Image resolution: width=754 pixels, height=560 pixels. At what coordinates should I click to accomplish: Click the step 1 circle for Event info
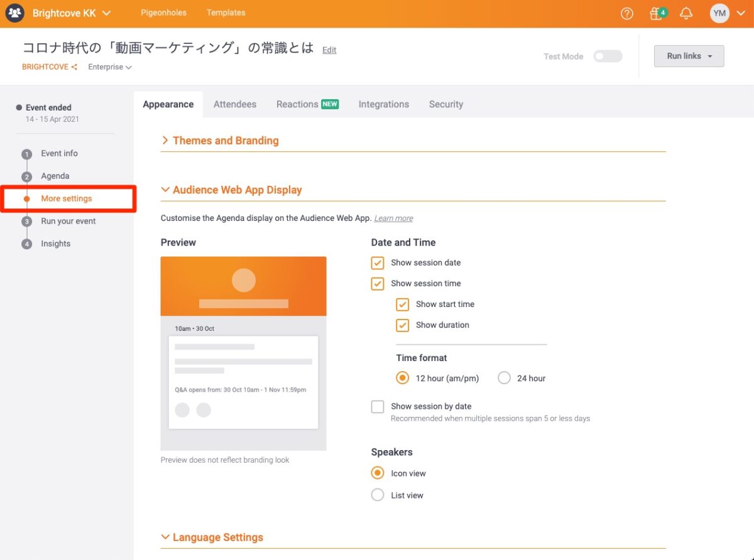[26, 154]
